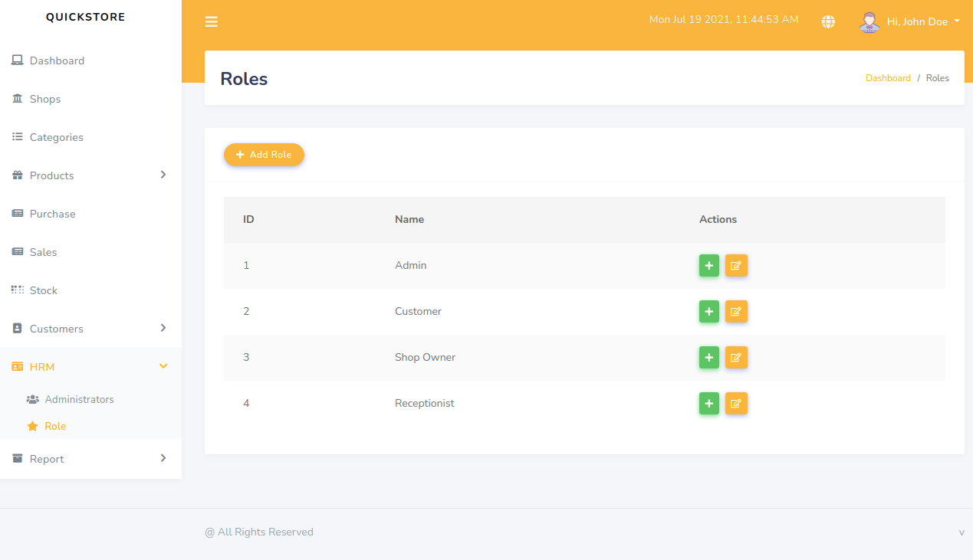Click the Shops bank icon
Viewport: 973px width, 560px height.
[x=18, y=99]
